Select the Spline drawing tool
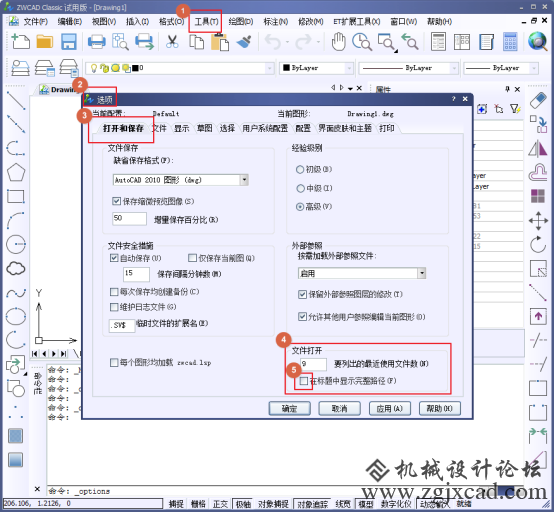 tap(16, 293)
